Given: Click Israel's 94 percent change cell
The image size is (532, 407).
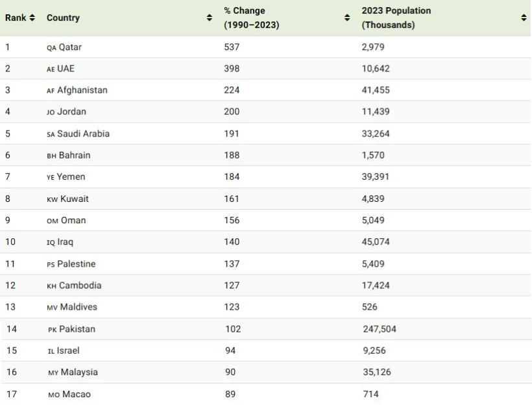Looking at the screenshot, I should coord(230,351).
